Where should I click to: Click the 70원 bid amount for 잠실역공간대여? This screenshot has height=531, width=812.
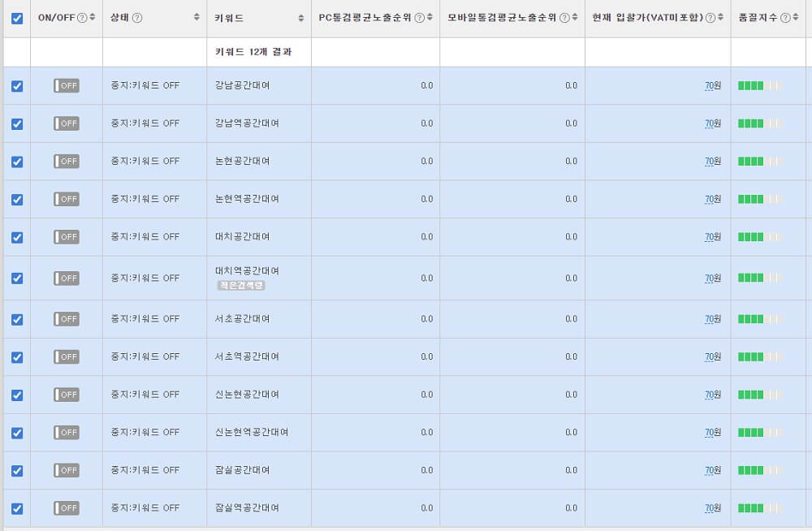(711, 507)
